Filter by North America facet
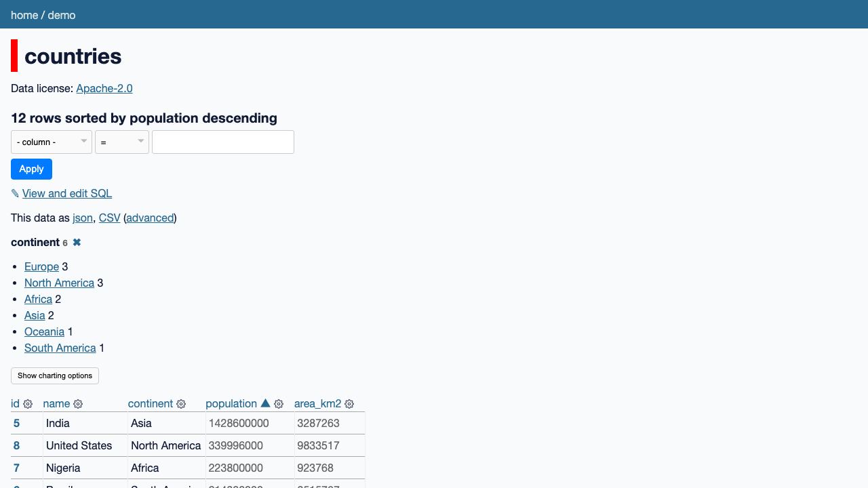The width and height of the screenshot is (868, 488). [x=59, y=283]
